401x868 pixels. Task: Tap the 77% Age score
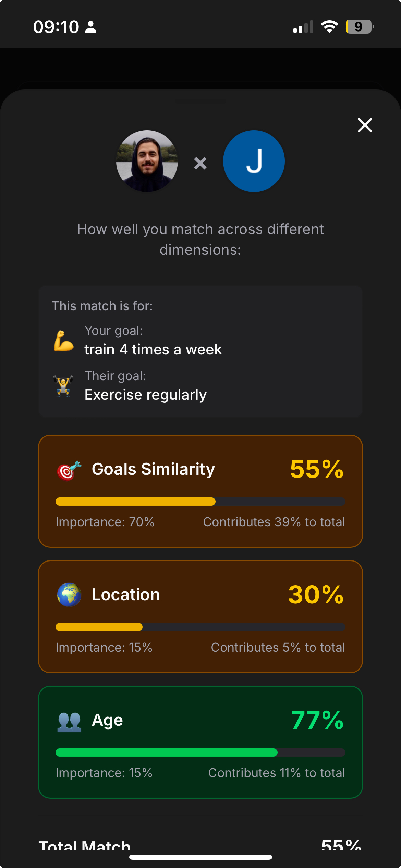tap(317, 720)
